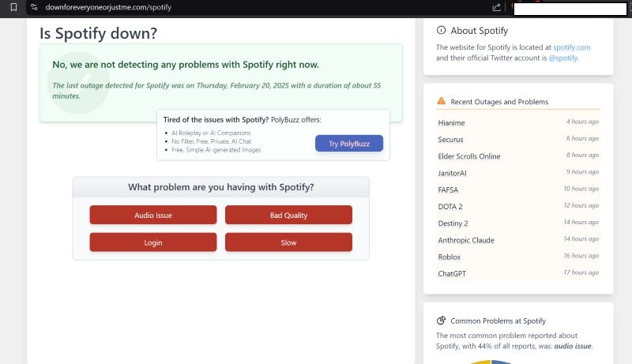Open DOTA 2 outage entry
Viewport: 632px width, 364px height.
pos(450,207)
